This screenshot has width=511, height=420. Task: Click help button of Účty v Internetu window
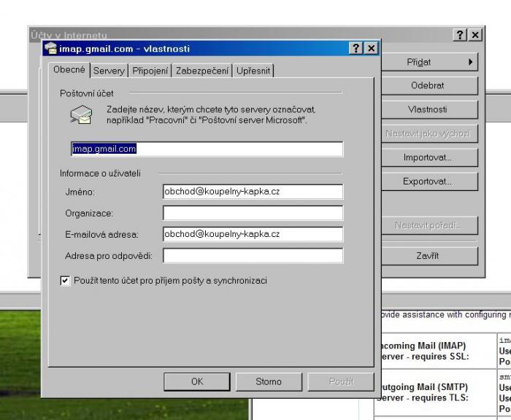(x=460, y=35)
